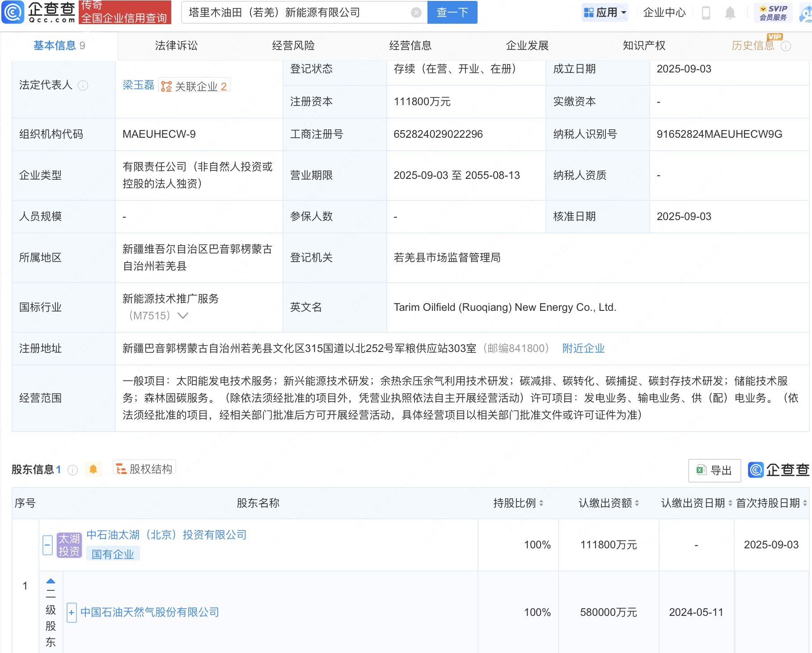The height and width of the screenshot is (653, 812).
Task: Expand the 国标行业 M7515 chevron
Action: pyautogui.click(x=183, y=316)
